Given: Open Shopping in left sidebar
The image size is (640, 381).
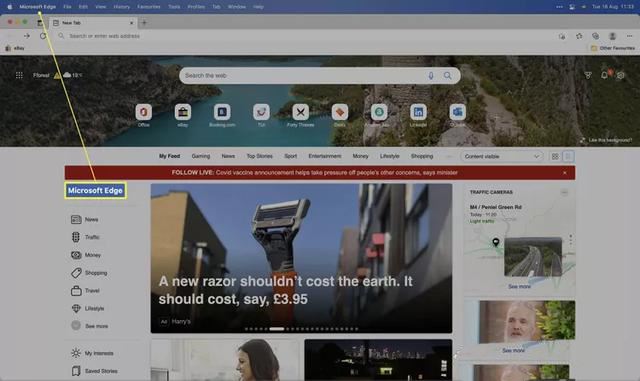Looking at the screenshot, I should [89, 273].
